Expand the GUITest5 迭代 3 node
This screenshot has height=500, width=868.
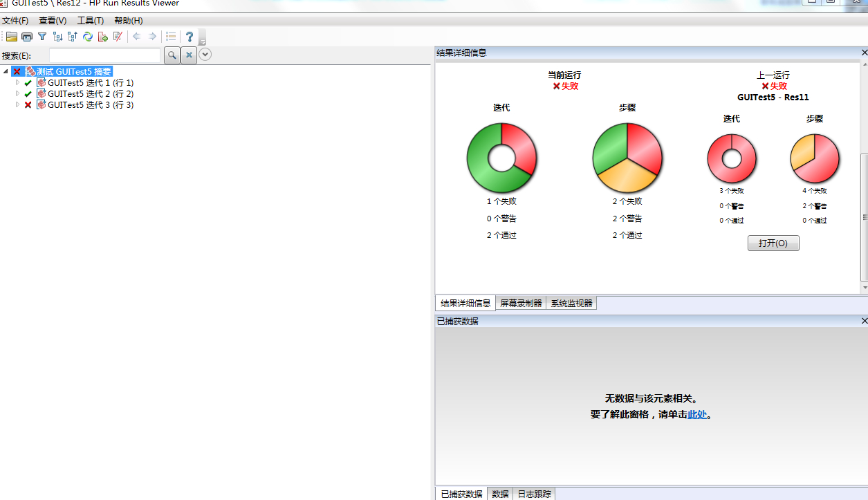click(18, 105)
